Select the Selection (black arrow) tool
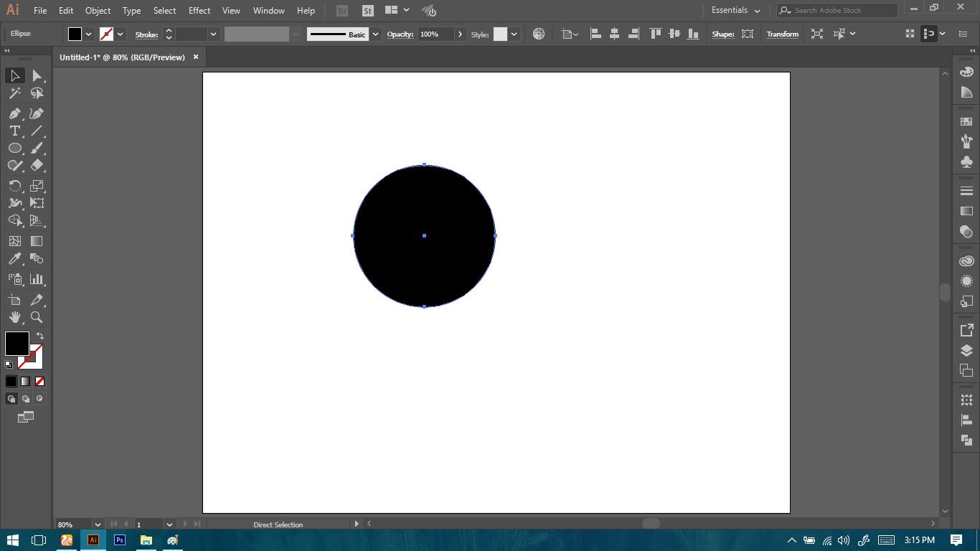Viewport: 980px width, 551px height. coord(14,75)
